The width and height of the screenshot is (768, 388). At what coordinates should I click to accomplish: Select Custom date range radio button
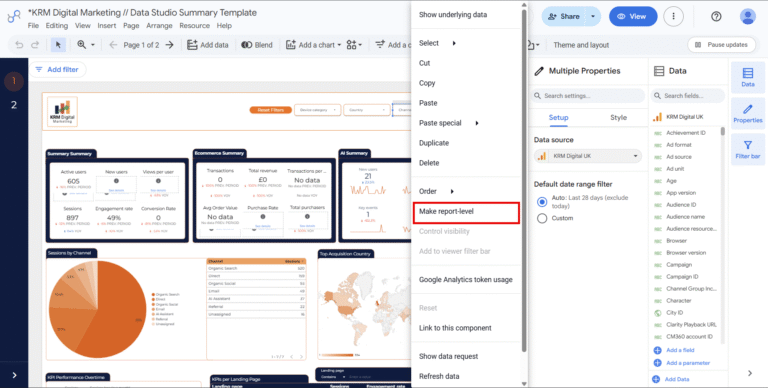click(x=542, y=218)
